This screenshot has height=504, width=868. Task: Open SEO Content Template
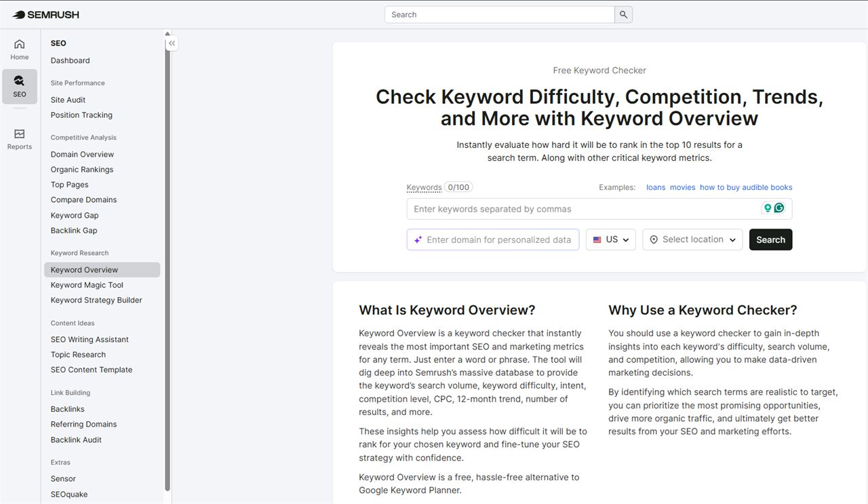[x=92, y=370]
